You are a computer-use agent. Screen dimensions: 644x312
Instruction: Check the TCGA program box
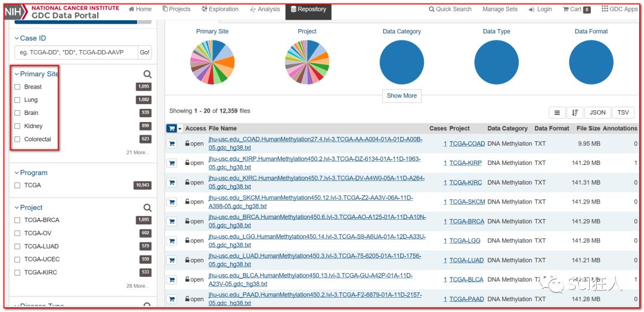[17, 185]
